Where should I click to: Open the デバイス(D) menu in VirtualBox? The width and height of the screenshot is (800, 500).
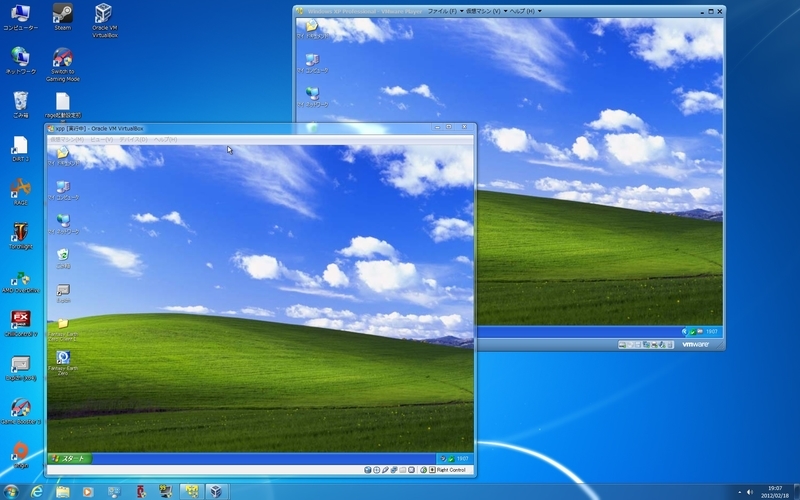133,139
